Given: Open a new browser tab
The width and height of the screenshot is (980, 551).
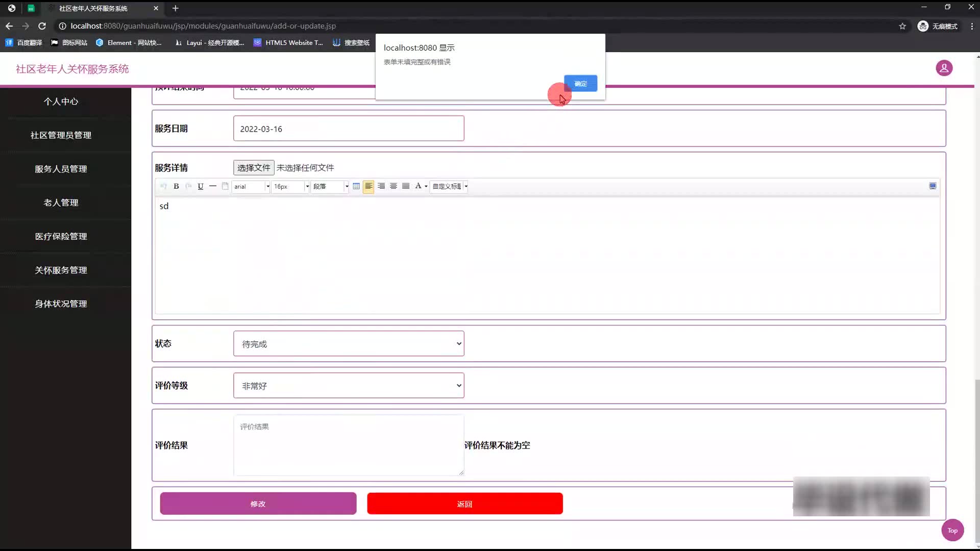Looking at the screenshot, I should [x=175, y=8].
